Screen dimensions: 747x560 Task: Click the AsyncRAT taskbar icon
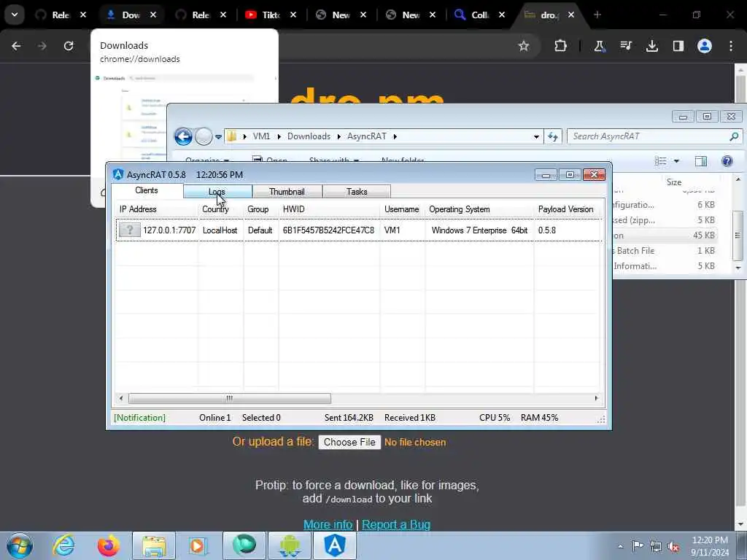335,545
